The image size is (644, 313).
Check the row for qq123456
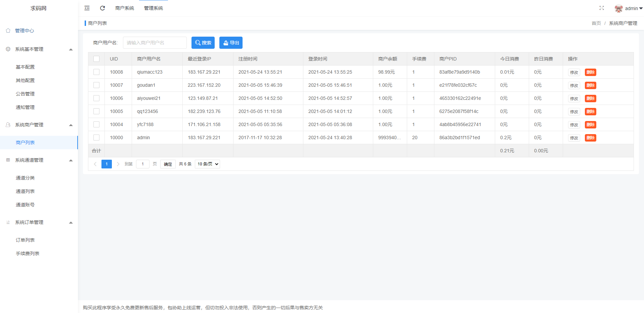pyautogui.click(x=96, y=111)
